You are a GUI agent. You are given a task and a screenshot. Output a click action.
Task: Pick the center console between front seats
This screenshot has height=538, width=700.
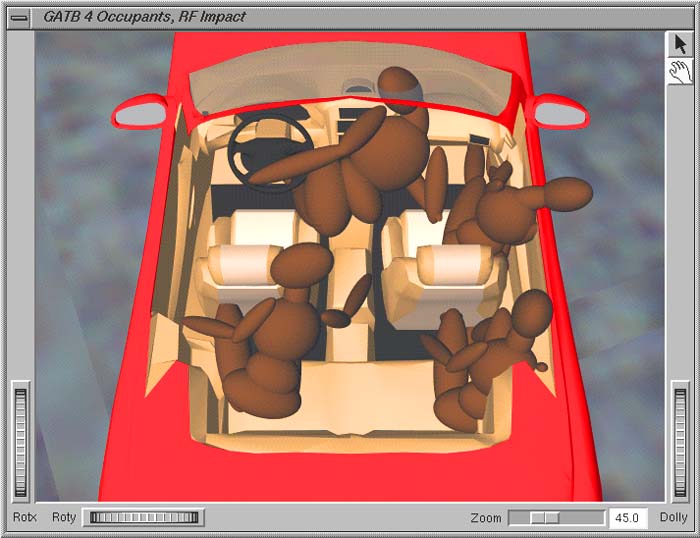pos(350,300)
